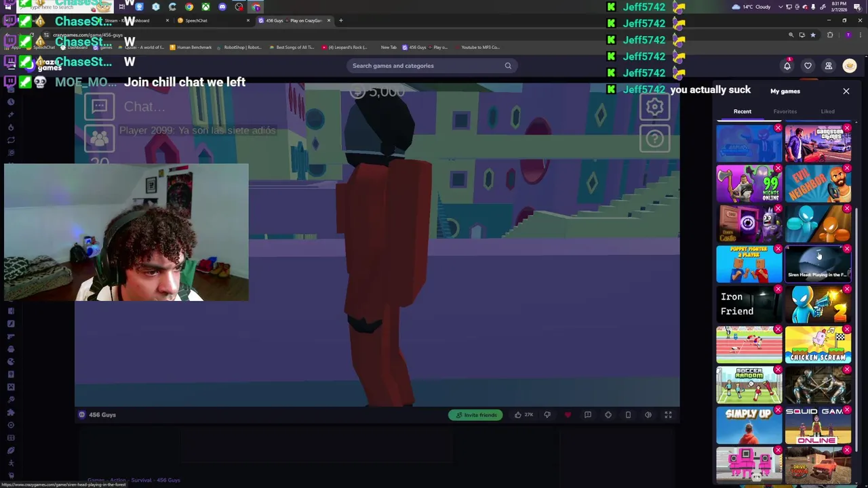868x488 pixels.
Task: Click Invite friends button
Action: tap(475, 415)
